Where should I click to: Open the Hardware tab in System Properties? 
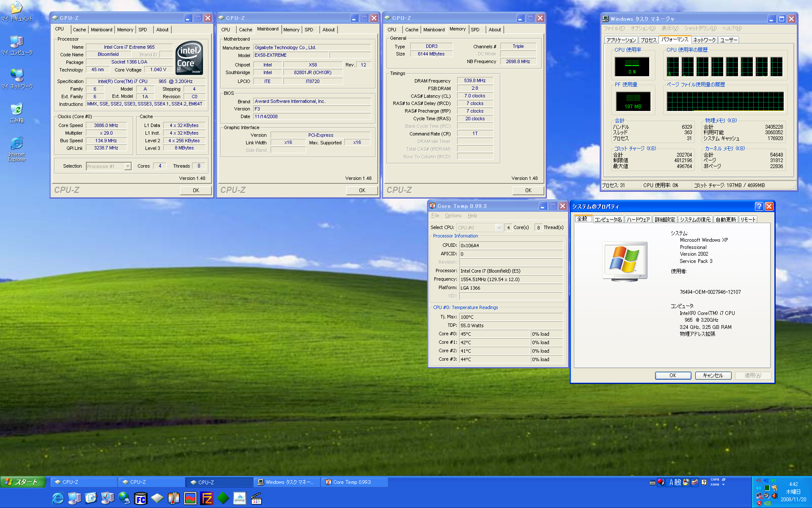click(638, 219)
